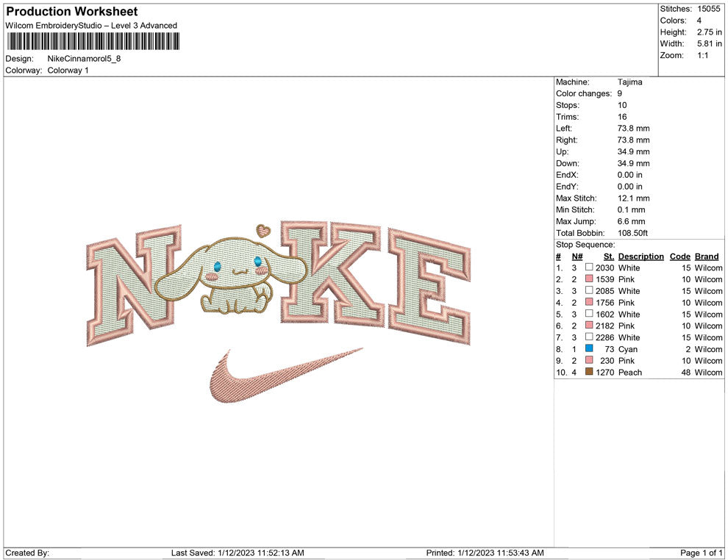Click 'Wilcom EmbroideryStudio – Level 3 Advanced' text
The width and height of the screenshot is (728, 560).
[91, 26]
